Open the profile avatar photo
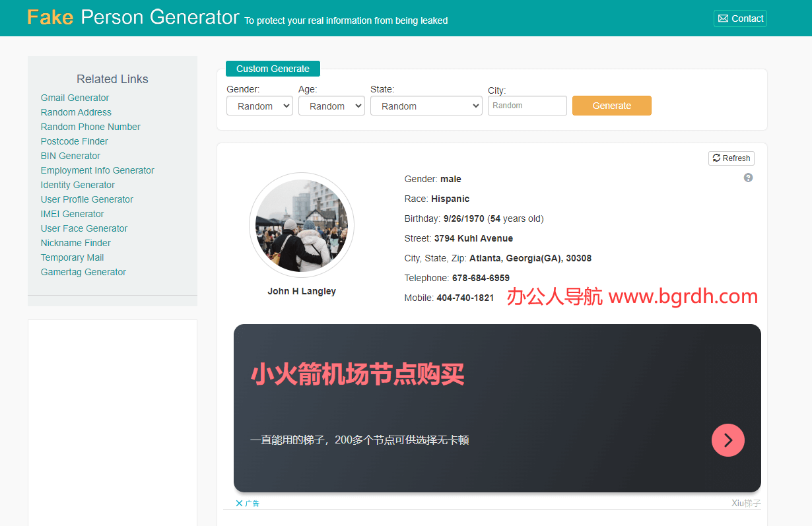This screenshot has width=812, height=526. coord(302,225)
